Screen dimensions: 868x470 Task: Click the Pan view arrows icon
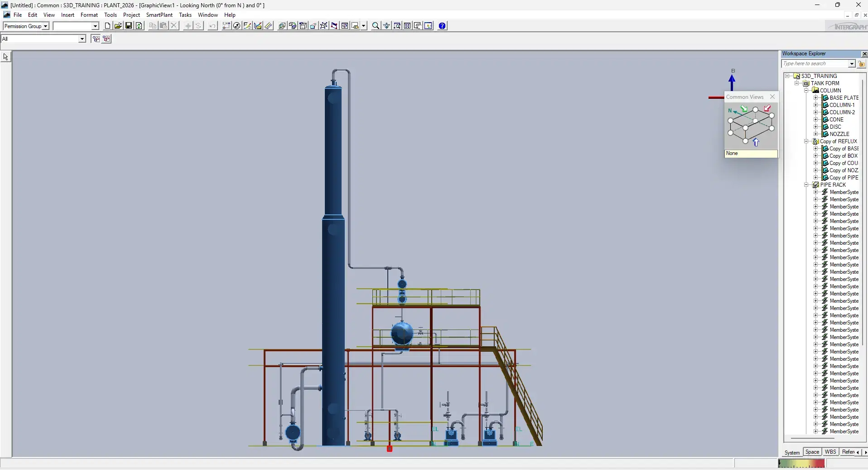[386, 26]
